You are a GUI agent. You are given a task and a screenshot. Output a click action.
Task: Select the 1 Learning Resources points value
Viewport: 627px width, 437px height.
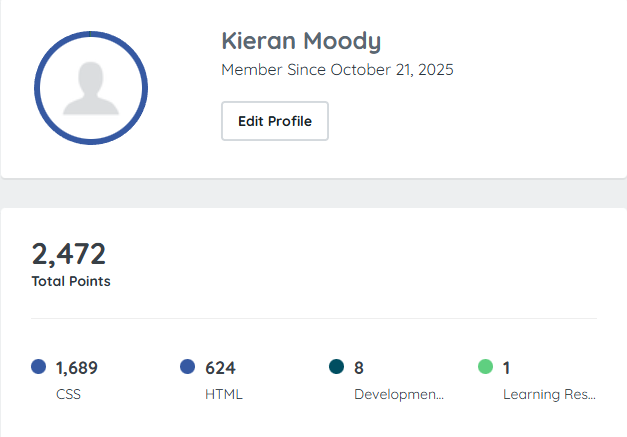coord(507,368)
